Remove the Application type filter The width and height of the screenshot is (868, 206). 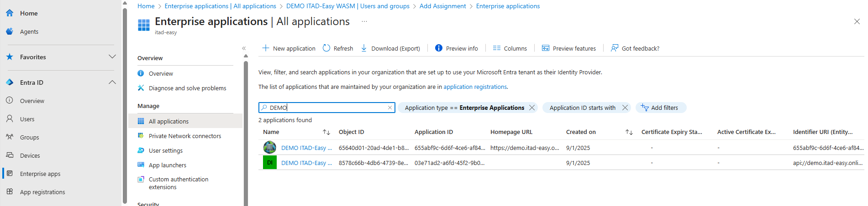tap(532, 108)
